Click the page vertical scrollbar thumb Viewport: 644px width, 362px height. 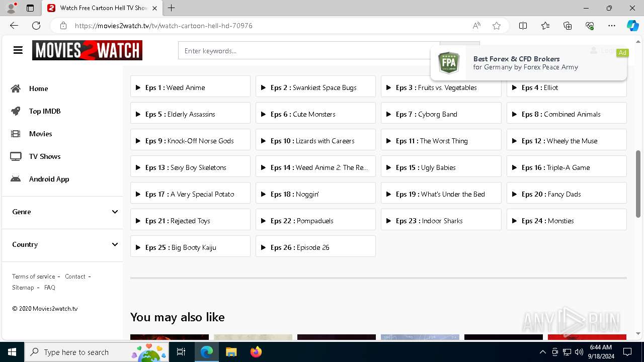[638, 184]
